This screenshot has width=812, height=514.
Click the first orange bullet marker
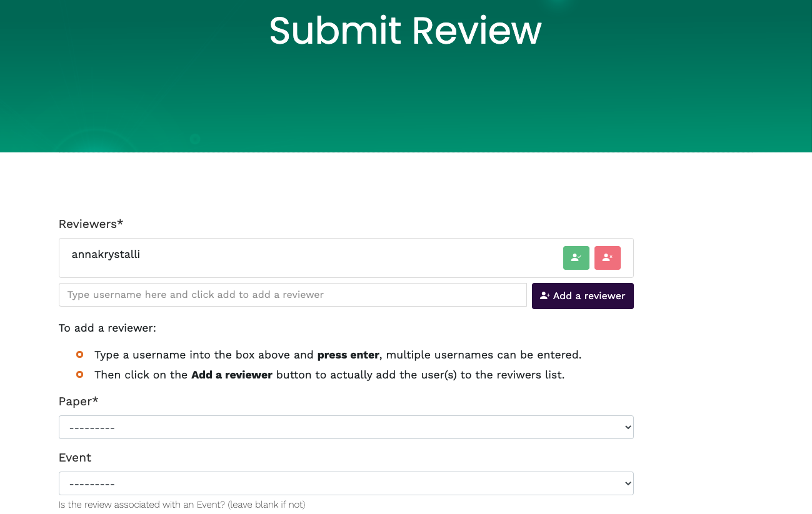point(79,355)
